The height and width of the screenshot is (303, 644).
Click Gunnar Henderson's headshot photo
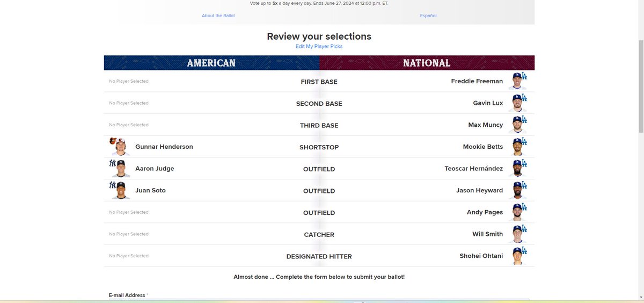pyautogui.click(x=120, y=147)
